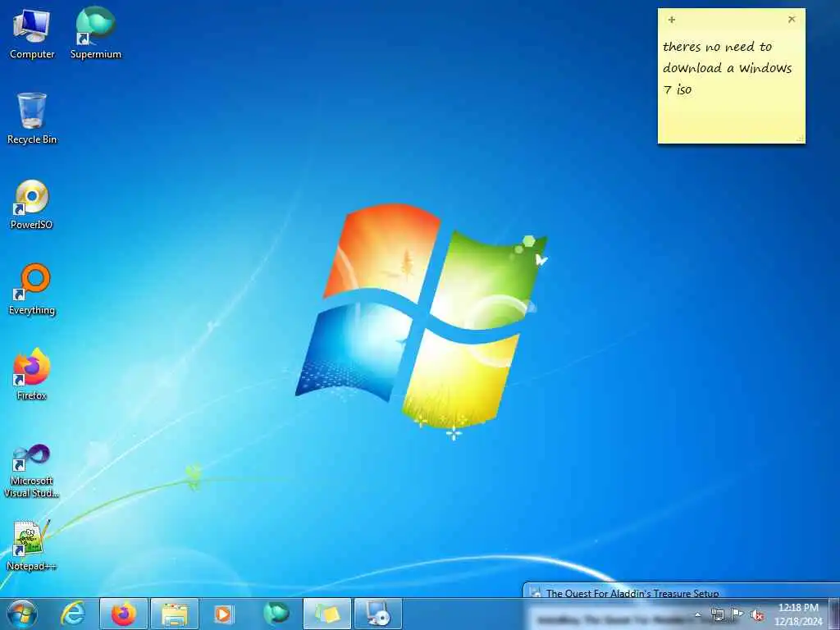Viewport: 840px width, 630px height.
Task: Delete the sticky note with X
Action: pos(792,20)
